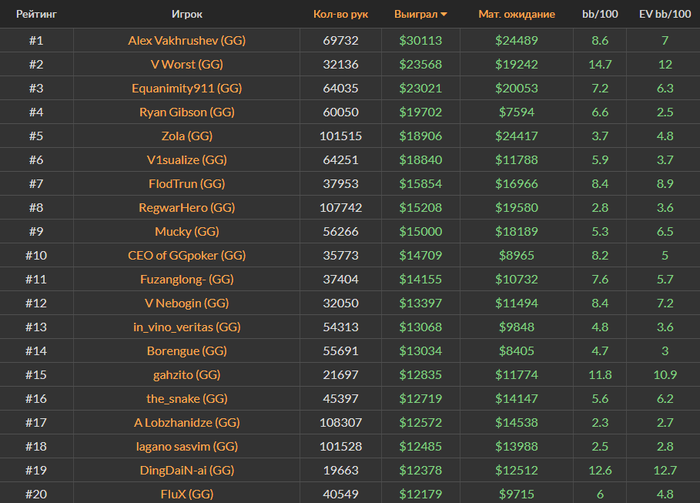Click the sort arrow next to Выиграл
This screenshot has width=700, height=503.
click(444, 14)
